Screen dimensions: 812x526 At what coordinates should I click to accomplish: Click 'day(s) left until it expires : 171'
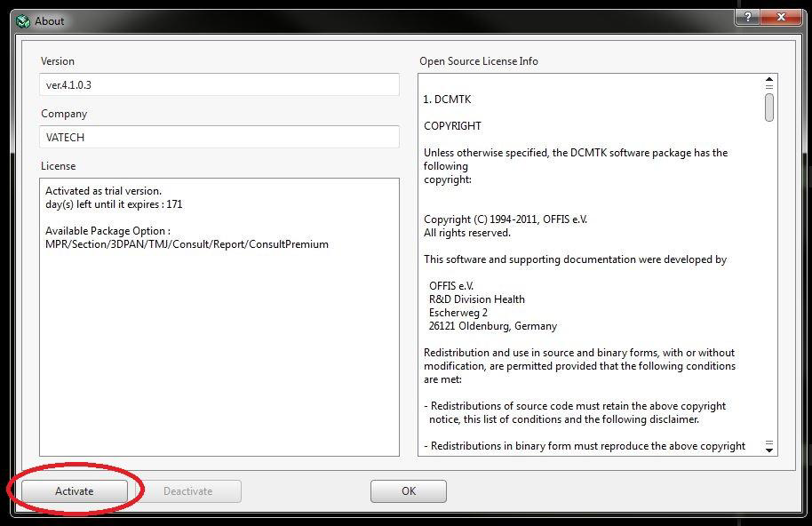(114, 204)
